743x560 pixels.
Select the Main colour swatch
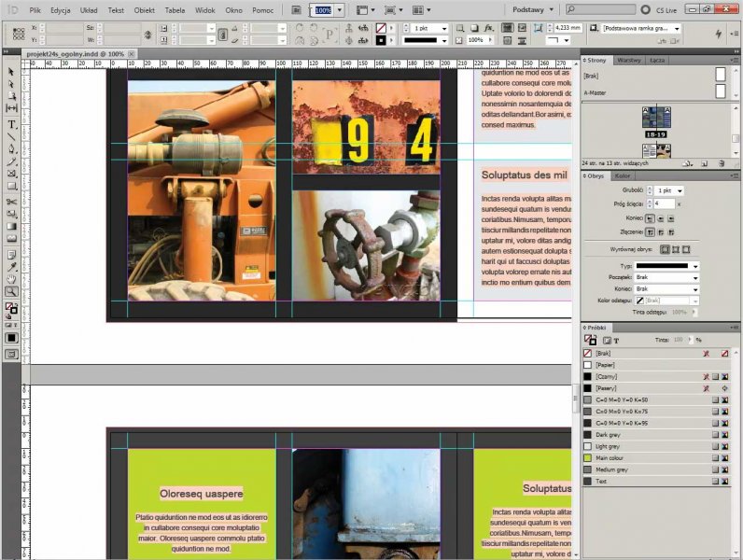pos(609,458)
